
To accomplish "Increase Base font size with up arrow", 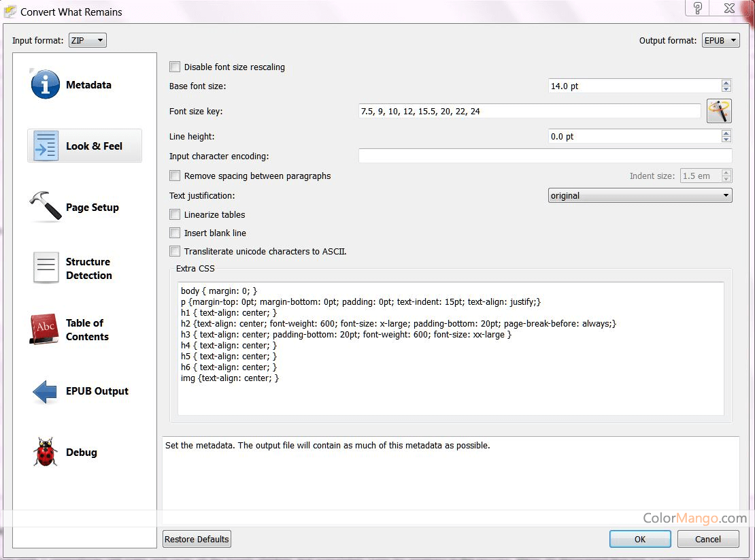I will click(x=726, y=83).
